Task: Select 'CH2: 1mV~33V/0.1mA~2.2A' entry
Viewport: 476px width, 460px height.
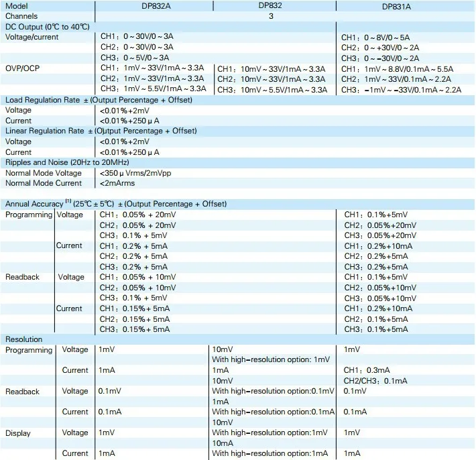Action: click(x=396, y=79)
